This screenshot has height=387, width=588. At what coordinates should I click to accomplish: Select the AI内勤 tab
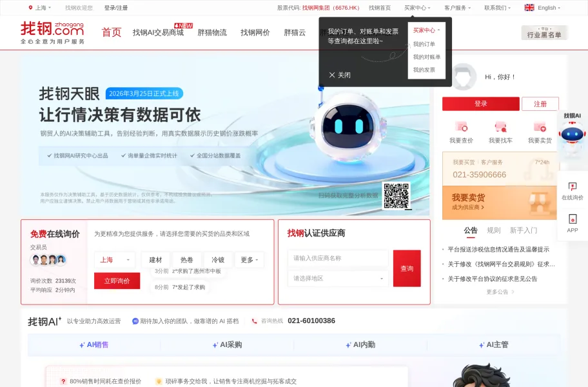click(x=360, y=344)
